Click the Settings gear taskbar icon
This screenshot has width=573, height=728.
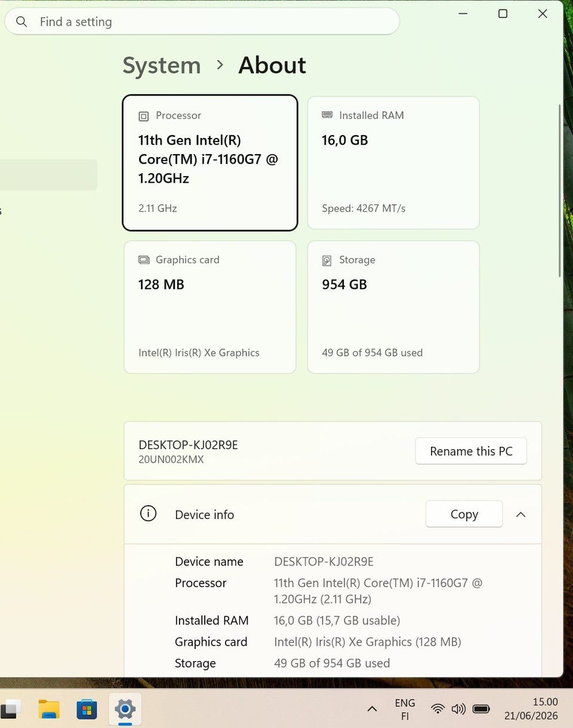point(125,709)
